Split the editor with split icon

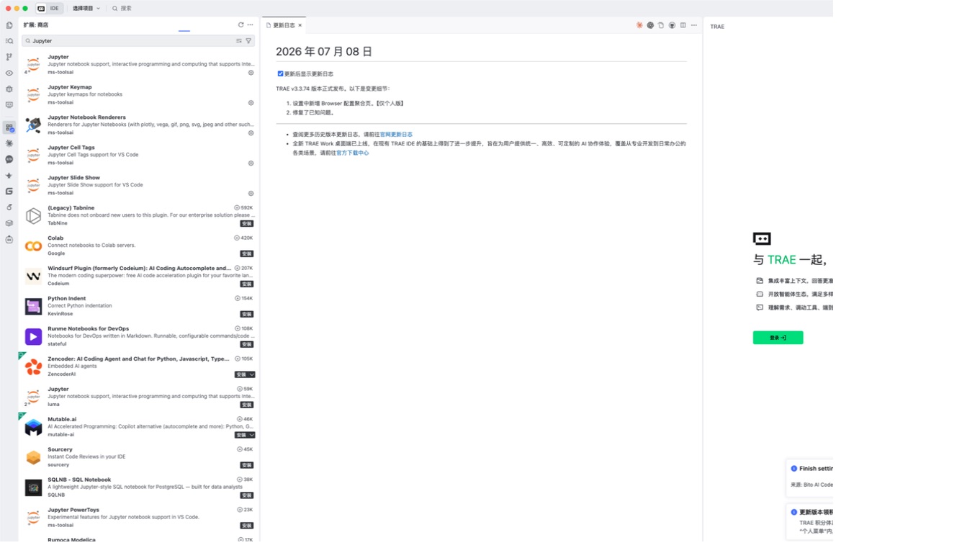coord(683,25)
